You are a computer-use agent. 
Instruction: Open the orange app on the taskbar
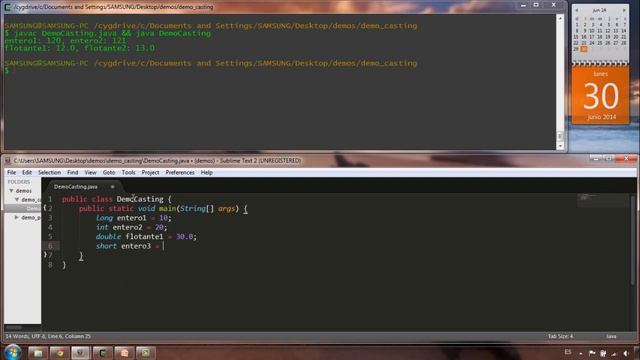click(x=124, y=353)
